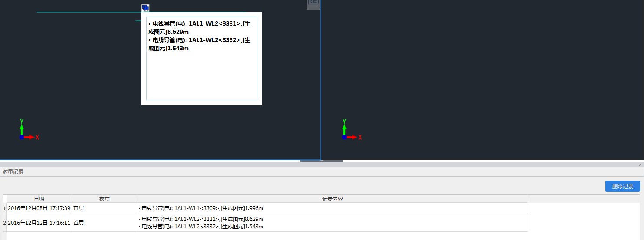The height and width of the screenshot is (240, 644).
Task: Click the 首层 cell in the second row
Action: pyautogui.click(x=78, y=223)
